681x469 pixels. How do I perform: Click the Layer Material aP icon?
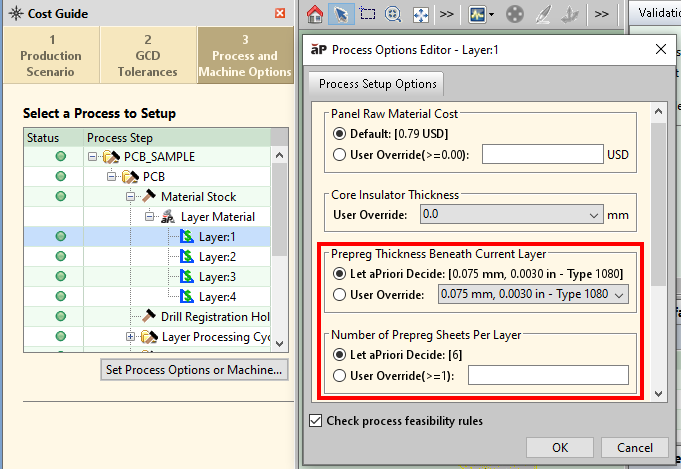click(x=168, y=217)
